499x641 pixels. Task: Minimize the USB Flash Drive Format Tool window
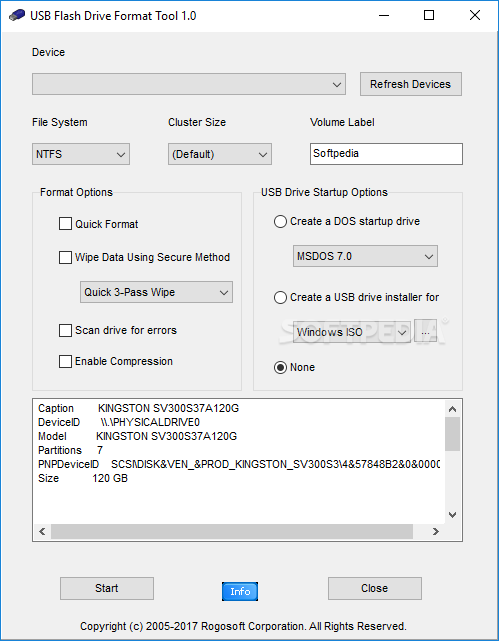[x=384, y=16]
